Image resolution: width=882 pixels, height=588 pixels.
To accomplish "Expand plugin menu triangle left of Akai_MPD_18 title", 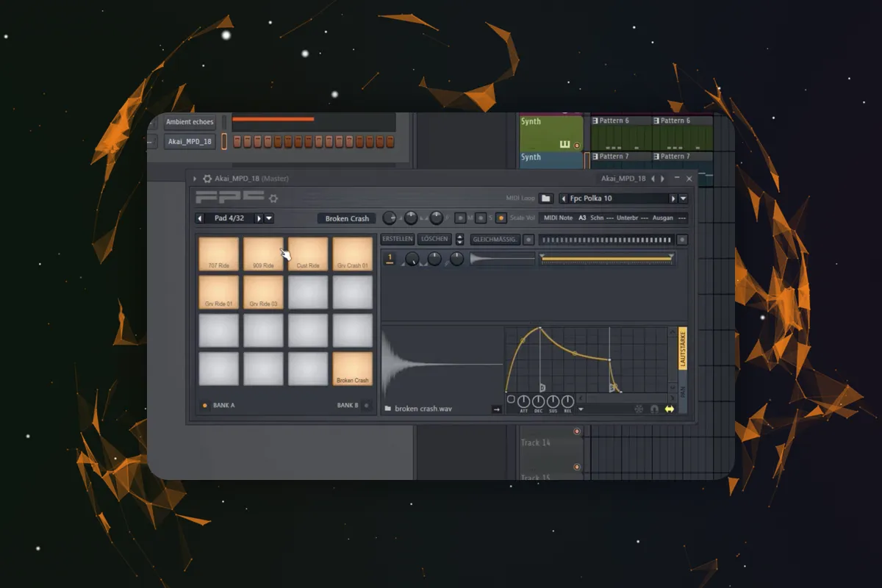I will [195, 179].
